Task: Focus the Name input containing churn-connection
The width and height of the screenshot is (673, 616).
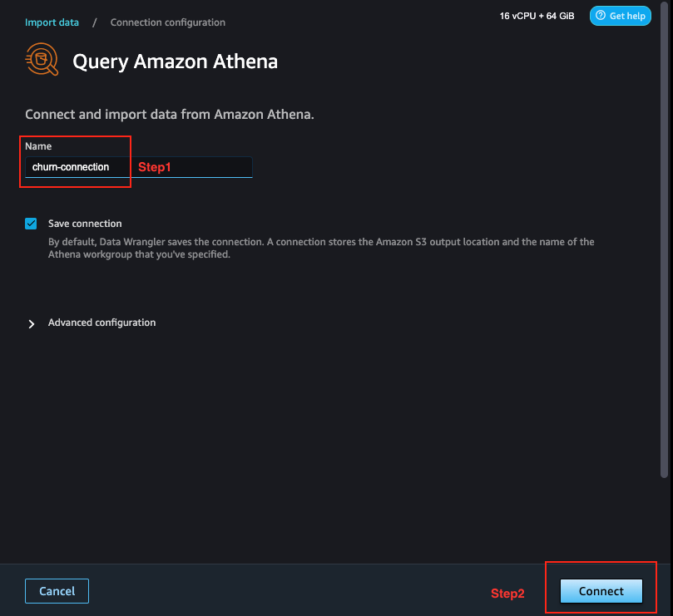Action: point(139,167)
